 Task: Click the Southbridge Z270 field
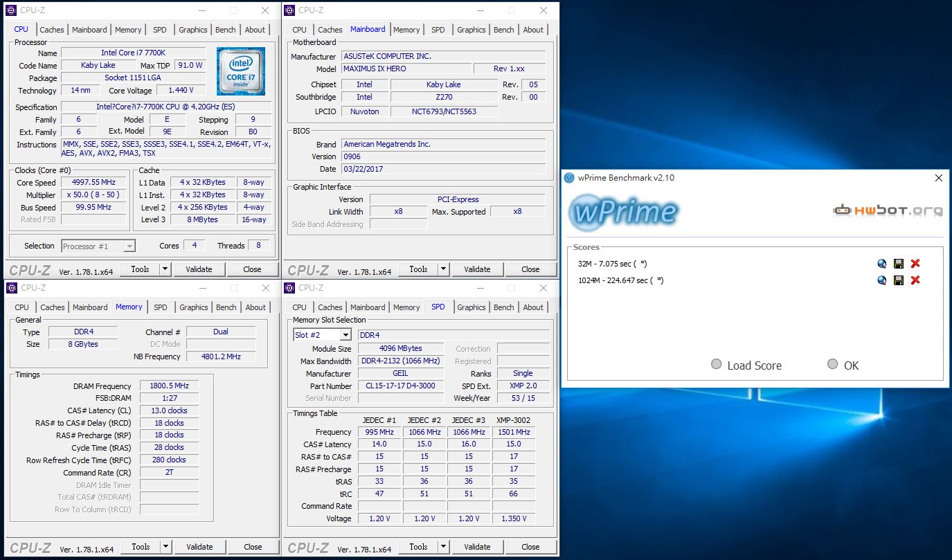pyautogui.click(x=444, y=97)
